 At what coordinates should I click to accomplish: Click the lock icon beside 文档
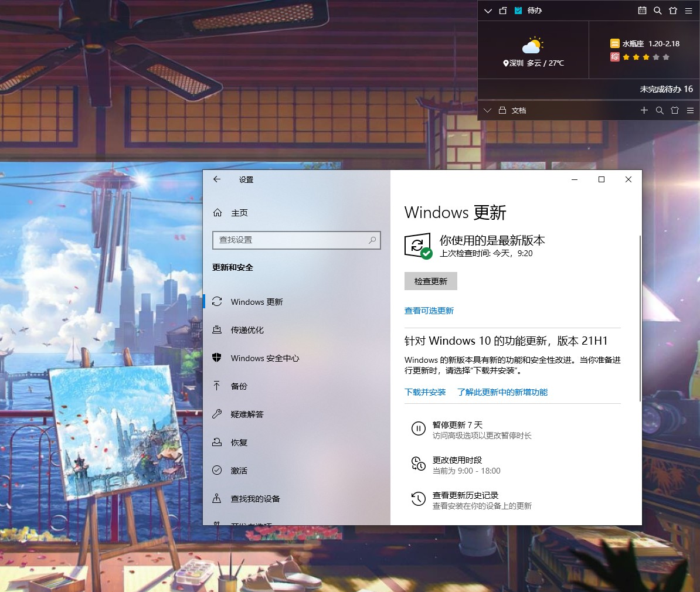(x=502, y=110)
